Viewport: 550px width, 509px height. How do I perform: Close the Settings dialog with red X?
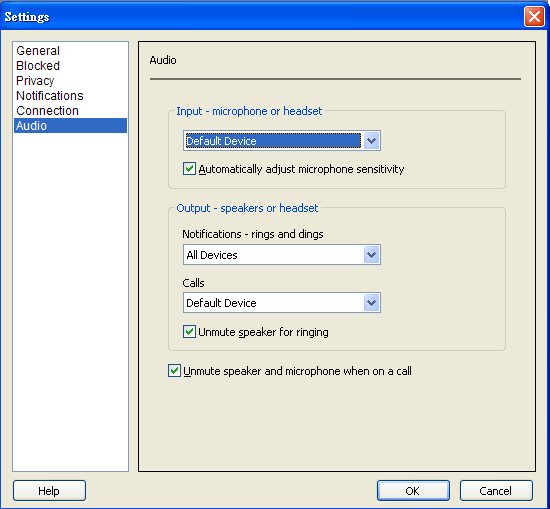[x=534, y=16]
